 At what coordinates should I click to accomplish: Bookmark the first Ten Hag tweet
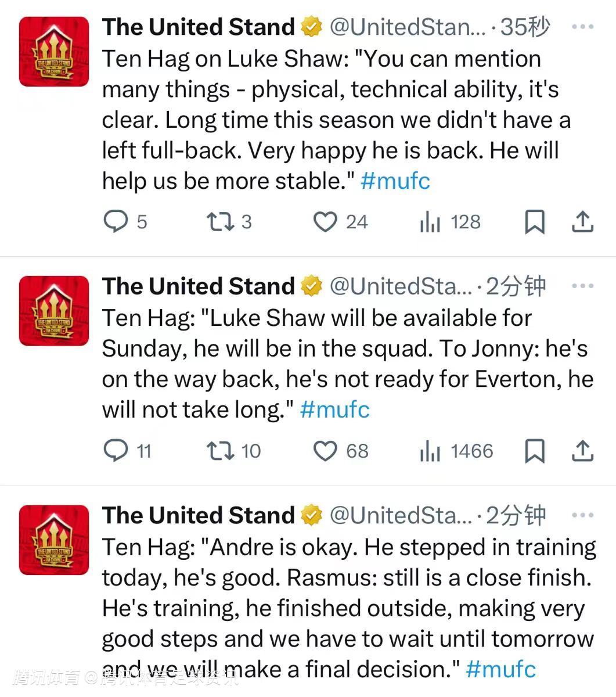534,222
